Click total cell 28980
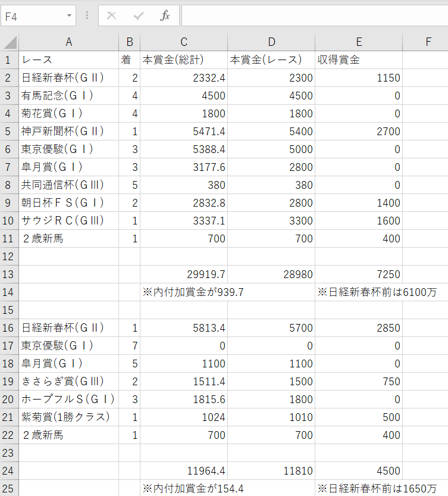The image size is (448, 496). click(x=271, y=274)
